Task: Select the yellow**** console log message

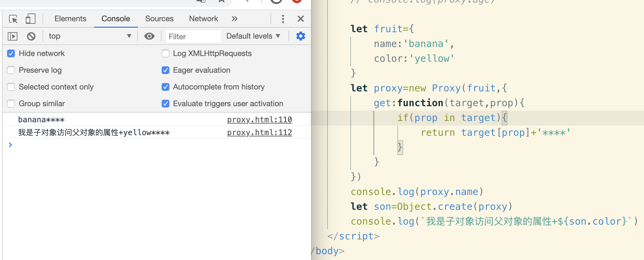Action: 94,133
